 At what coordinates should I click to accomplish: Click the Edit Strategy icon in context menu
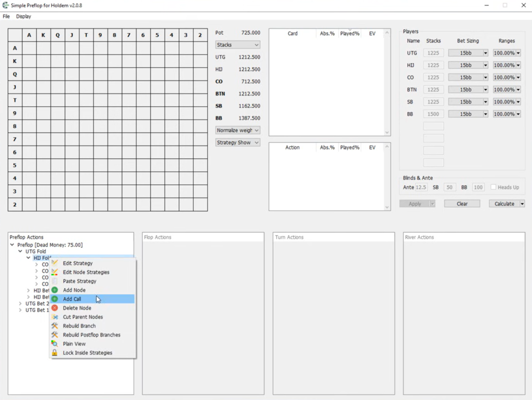point(55,263)
